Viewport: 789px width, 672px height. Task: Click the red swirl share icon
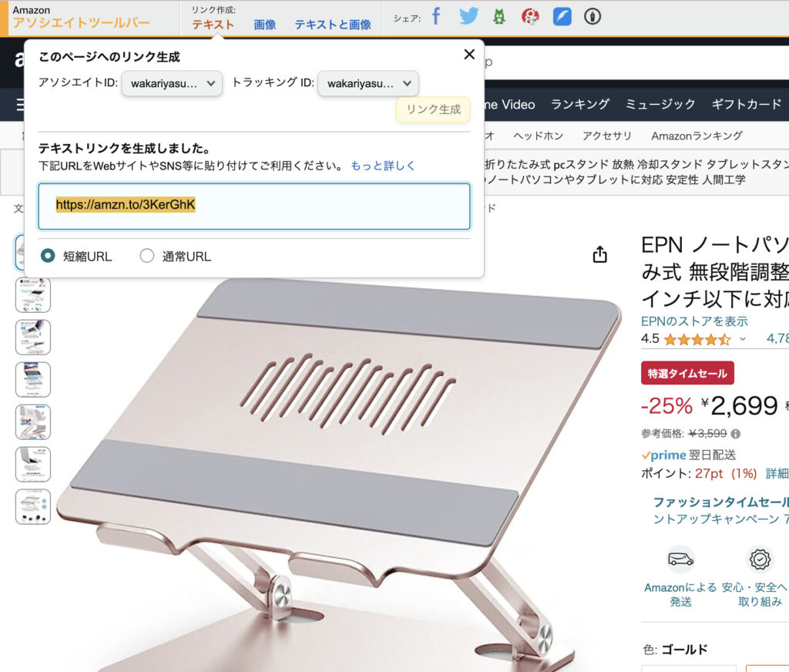point(530,17)
